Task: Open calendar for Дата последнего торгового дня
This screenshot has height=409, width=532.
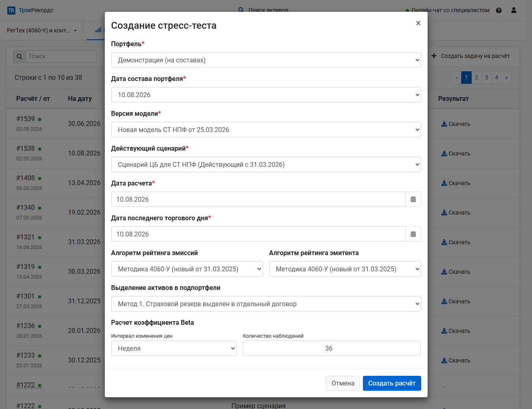Action: click(413, 234)
